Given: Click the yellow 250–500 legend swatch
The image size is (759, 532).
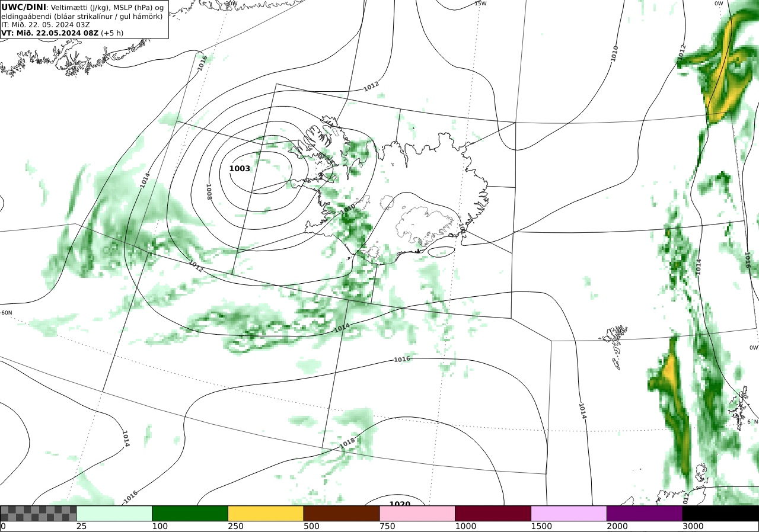Looking at the screenshot, I should click(x=266, y=513).
